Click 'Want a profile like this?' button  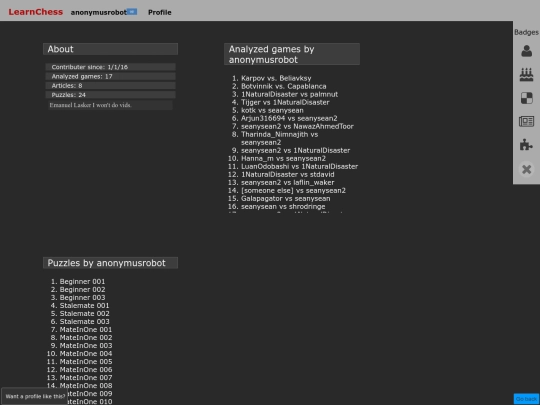(x=35, y=396)
